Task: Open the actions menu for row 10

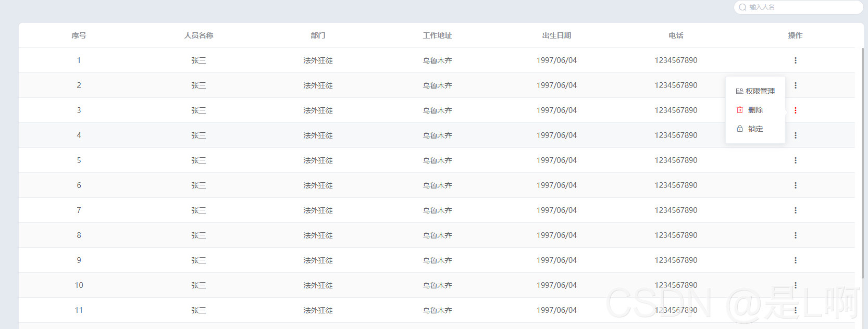Action: 795,285
